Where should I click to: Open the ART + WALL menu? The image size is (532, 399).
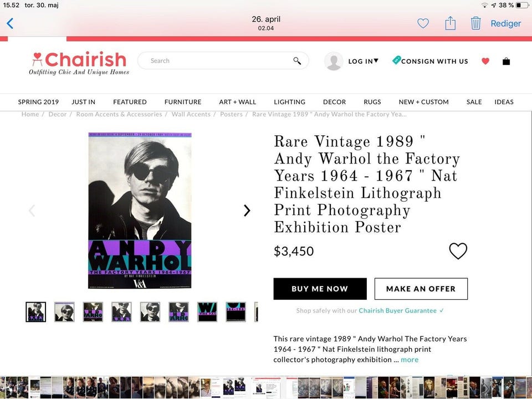click(237, 102)
